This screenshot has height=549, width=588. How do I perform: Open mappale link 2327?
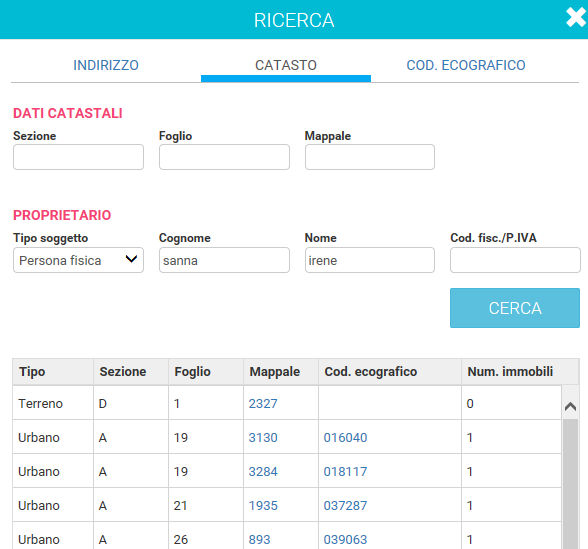click(x=263, y=404)
